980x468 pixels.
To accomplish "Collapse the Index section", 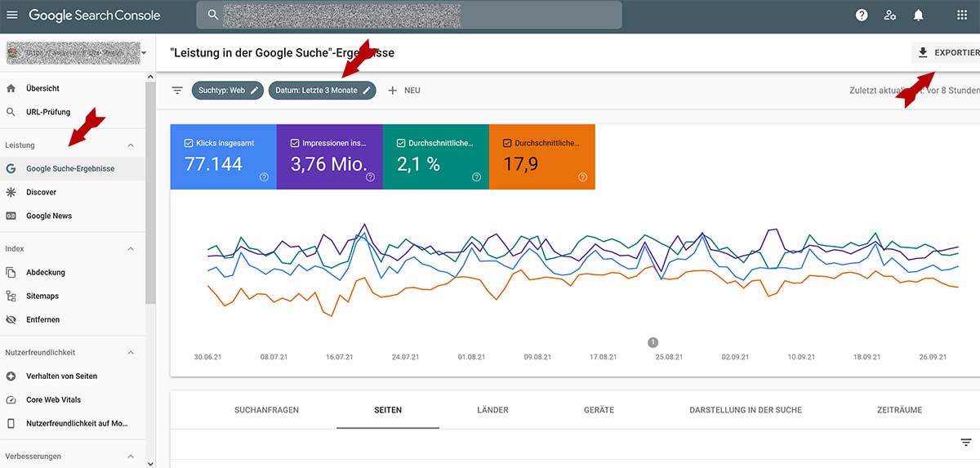I will 131,248.
